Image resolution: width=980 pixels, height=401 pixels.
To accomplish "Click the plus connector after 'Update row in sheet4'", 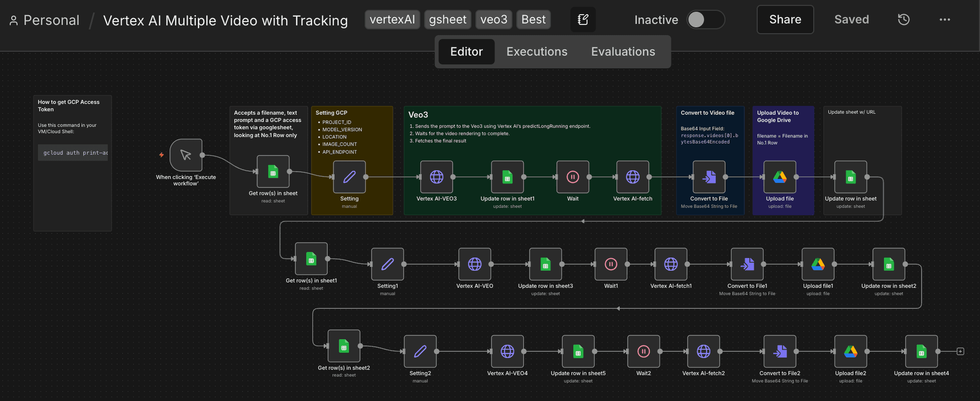I will 960,351.
